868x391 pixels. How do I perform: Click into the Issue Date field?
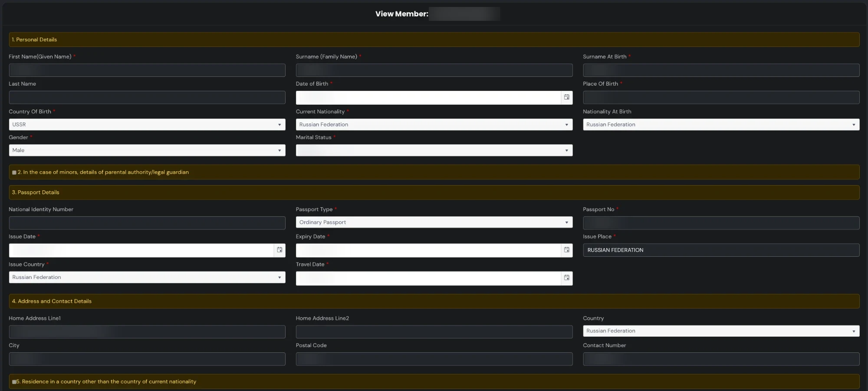point(141,250)
